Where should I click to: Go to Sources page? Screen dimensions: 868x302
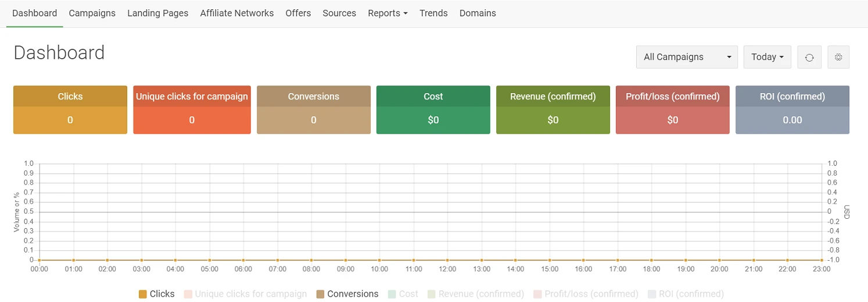tap(339, 13)
